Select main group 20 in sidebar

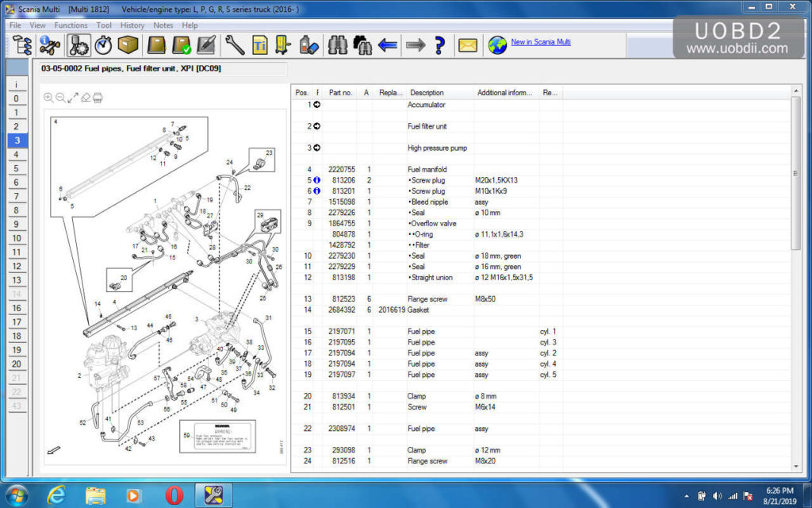[x=17, y=364]
